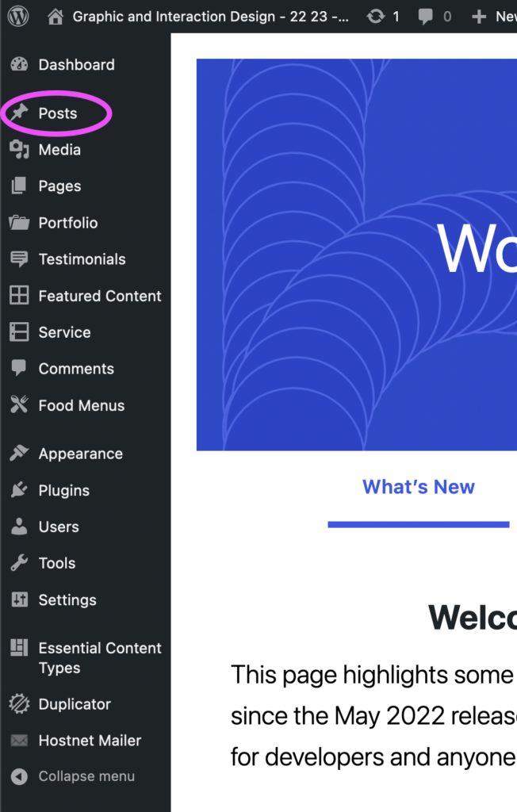Open Graphic and Interaction Design site link

point(210,16)
